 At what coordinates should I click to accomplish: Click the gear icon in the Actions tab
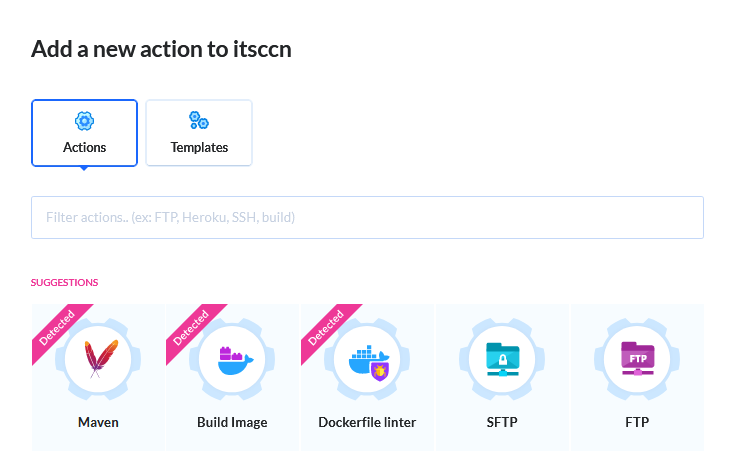pos(84,121)
